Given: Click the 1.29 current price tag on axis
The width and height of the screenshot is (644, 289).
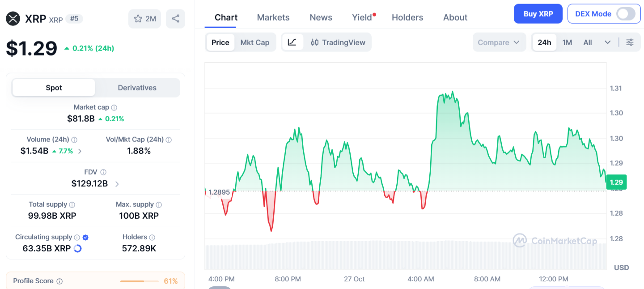Looking at the screenshot, I should 616,182.
